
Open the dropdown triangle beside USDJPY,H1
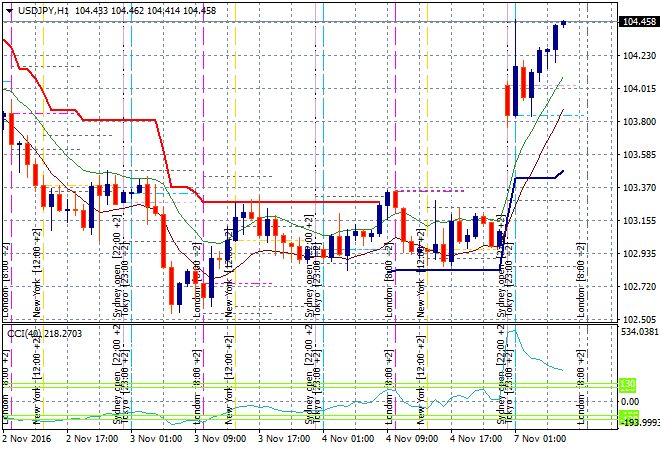(x=7, y=10)
